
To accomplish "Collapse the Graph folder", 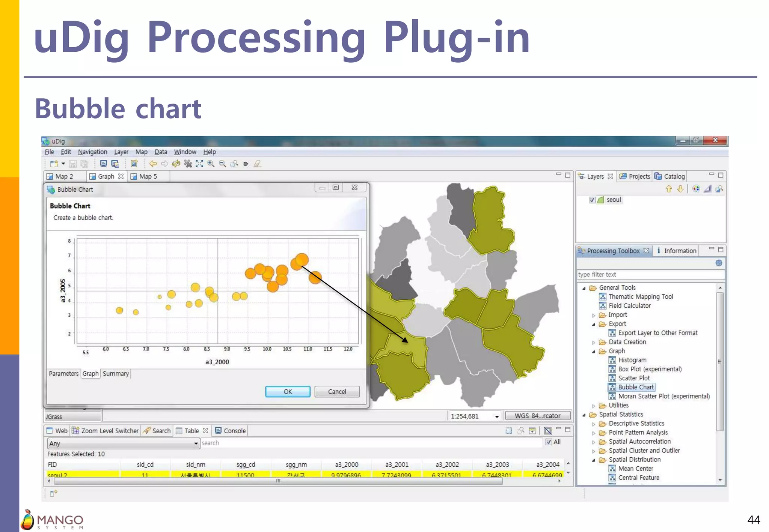I will click(594, 352).
